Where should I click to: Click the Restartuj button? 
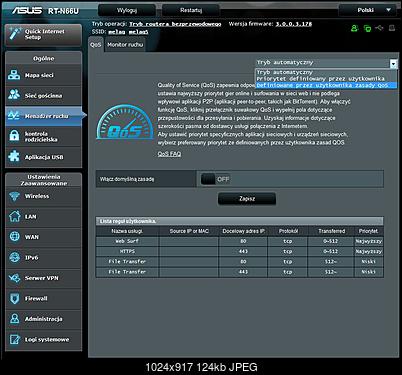click(191, 10)
